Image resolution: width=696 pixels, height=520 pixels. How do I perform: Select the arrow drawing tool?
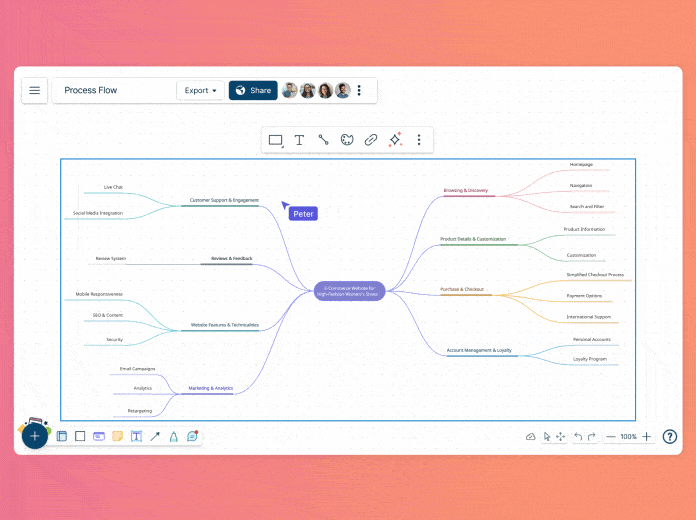(x=155, y=437)
